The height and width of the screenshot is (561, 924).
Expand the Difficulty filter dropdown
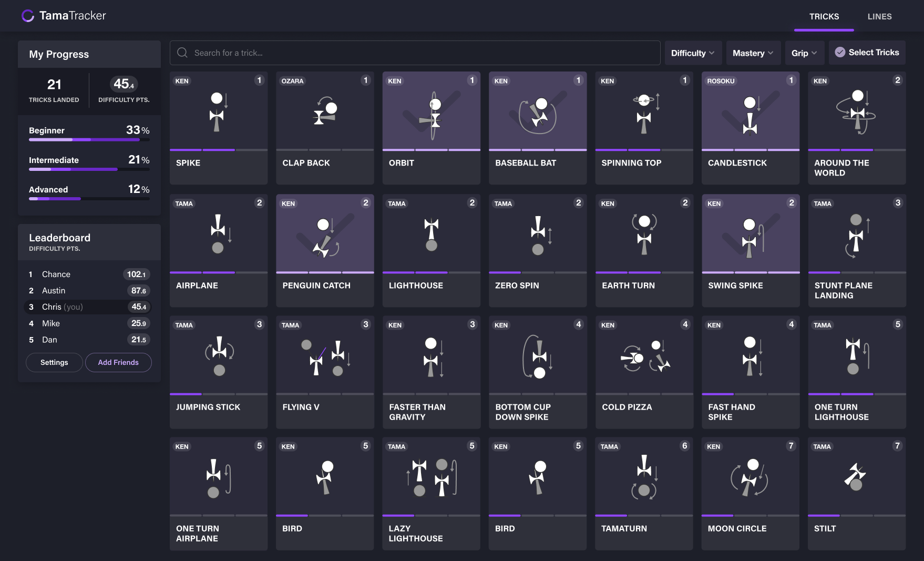(x=693, y=53)
